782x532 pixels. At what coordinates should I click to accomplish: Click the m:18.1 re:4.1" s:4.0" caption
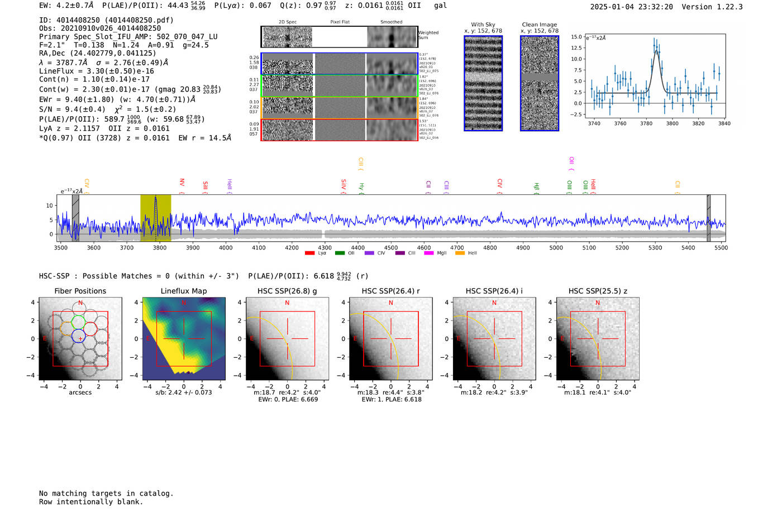tap(598, 392)
